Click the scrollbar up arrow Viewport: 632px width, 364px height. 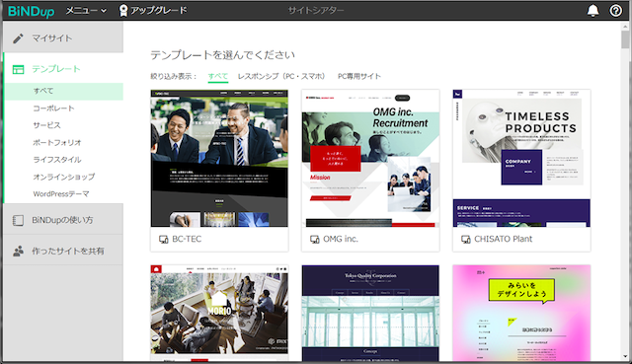625,26
